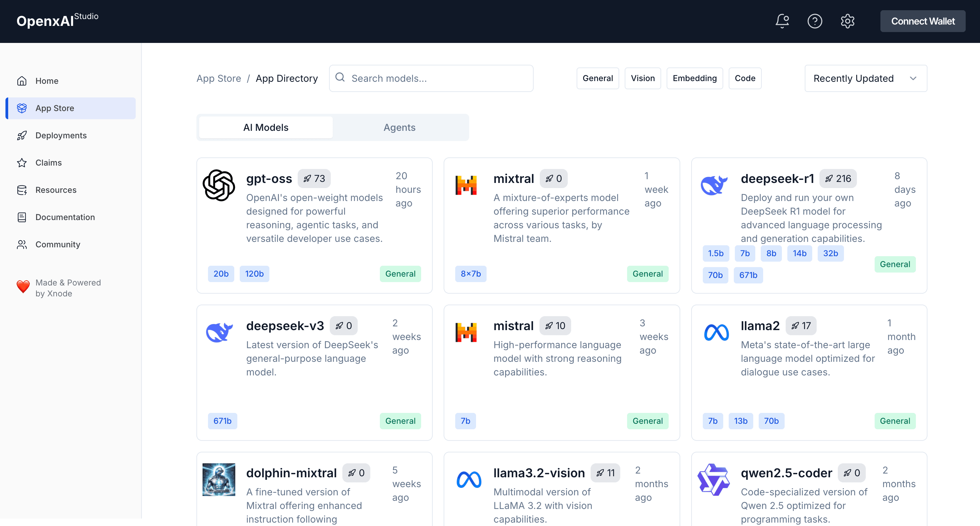980x526 pixels.
Task: Select the 8×7b tag on mixtral
Action: 471,274
